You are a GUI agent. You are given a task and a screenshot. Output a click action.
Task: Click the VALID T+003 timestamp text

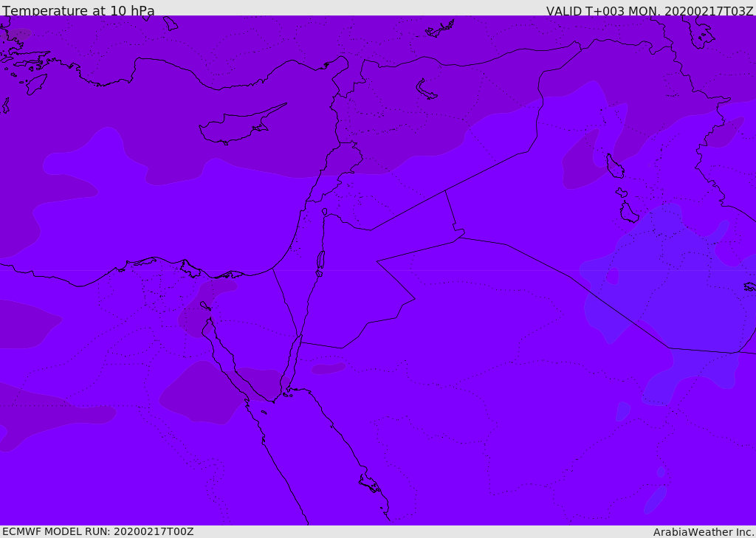(650, 11)
